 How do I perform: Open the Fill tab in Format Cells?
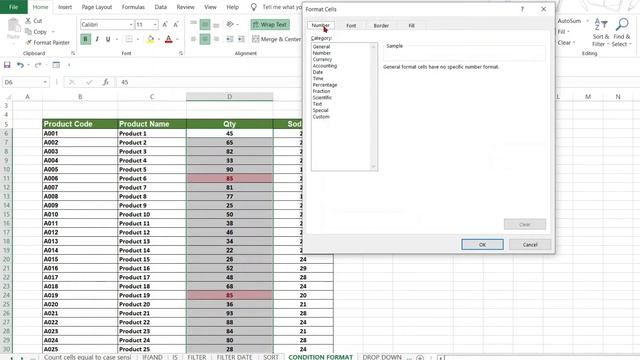click(x=411, y=26)
